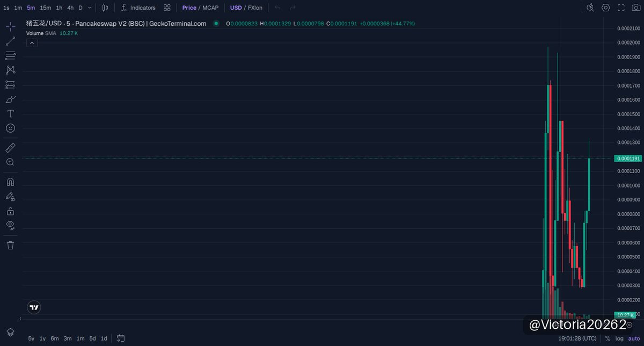Set date range to 6m
The width and height of the screenshot is (644, 346).
pyautogui.click(x=55, y=338)
